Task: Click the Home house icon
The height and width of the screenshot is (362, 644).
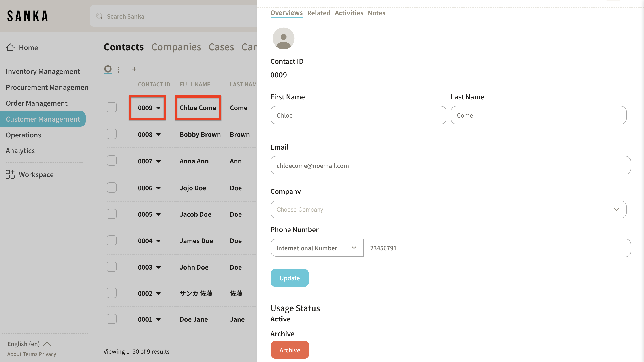Action: 10,47
